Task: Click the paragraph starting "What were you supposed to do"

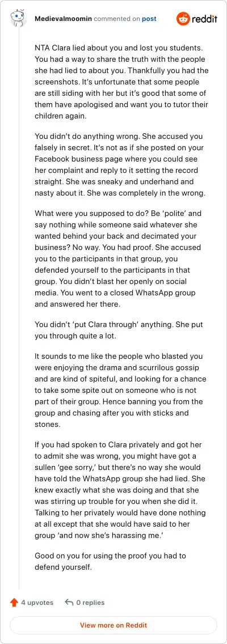Action: pyautogui.click(x=119, y=259)
